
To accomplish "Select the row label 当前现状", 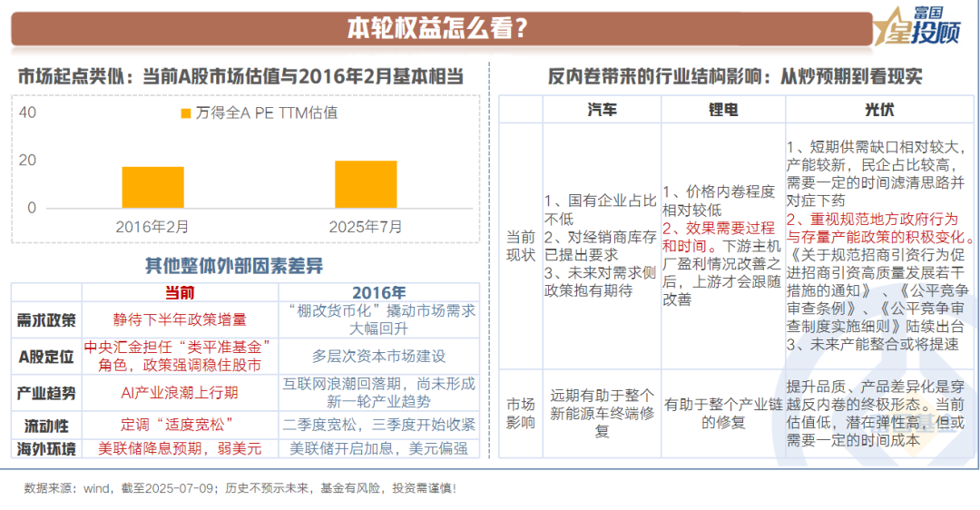I will pyautogui.click(x=521, y=246).
